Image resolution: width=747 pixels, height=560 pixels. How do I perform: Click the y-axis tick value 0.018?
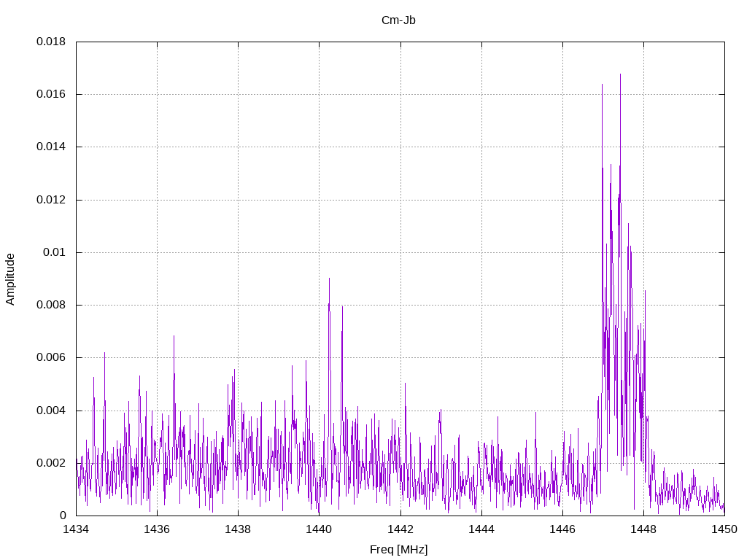coord(51,42)
